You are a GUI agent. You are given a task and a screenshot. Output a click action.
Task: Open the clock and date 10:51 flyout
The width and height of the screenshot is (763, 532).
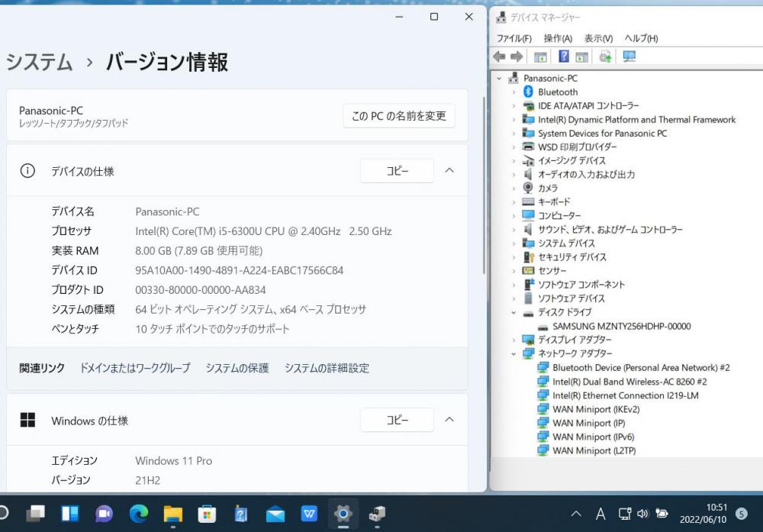pyautogui.click(x=703, y=514)
